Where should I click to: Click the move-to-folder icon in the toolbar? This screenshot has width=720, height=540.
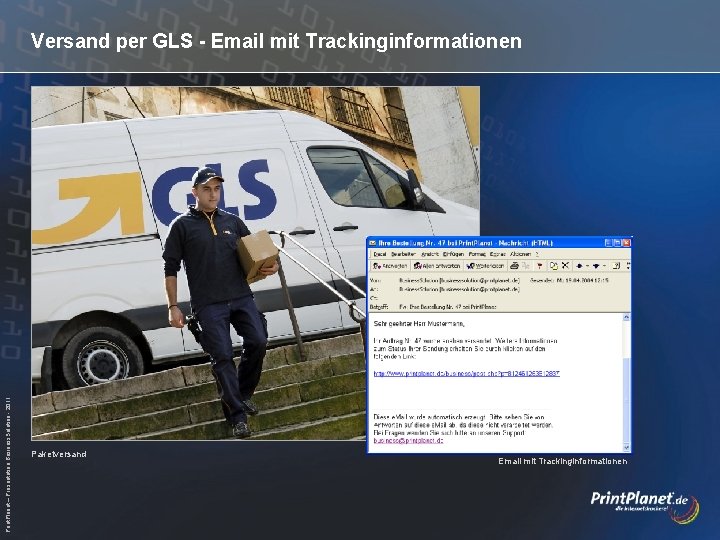(x=554, y=266)
